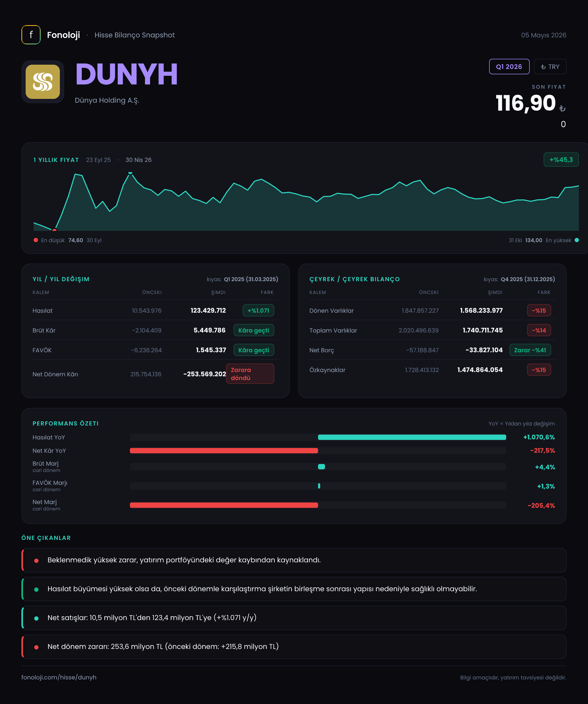Click the Fonoloji brand name
The width and height of the screenshot is (588, 704).
63,35
